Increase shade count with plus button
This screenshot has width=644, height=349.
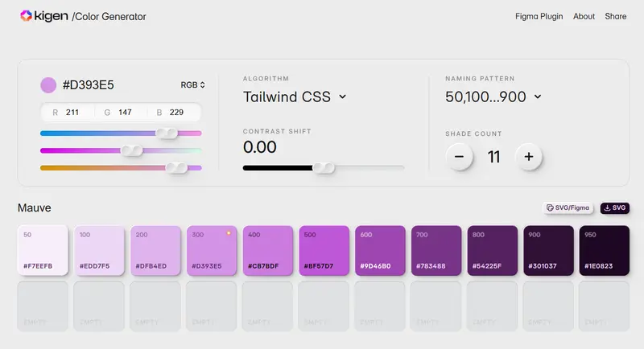[528, 157]
